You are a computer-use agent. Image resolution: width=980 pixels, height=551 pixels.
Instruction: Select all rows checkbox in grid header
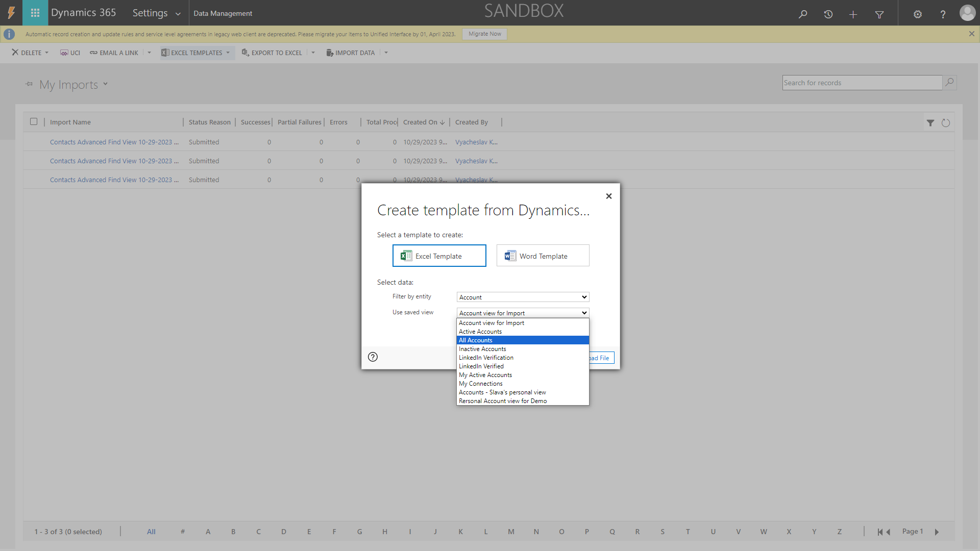pyautogui.click(x=34, y=121)
